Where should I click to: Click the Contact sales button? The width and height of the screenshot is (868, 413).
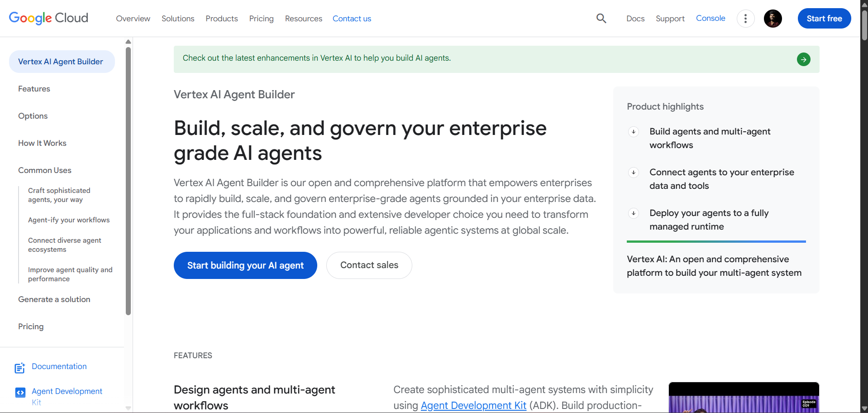click(369, 265)
